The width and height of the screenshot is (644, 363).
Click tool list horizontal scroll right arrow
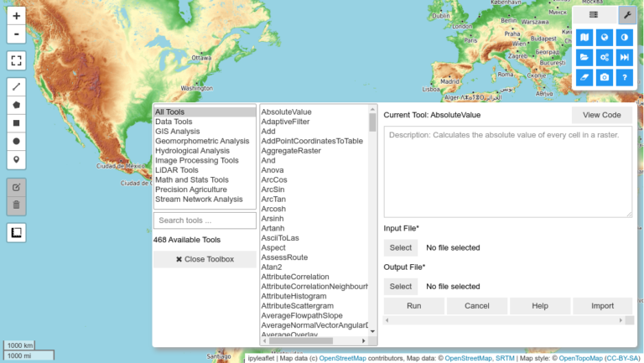[x=363, y=341]
